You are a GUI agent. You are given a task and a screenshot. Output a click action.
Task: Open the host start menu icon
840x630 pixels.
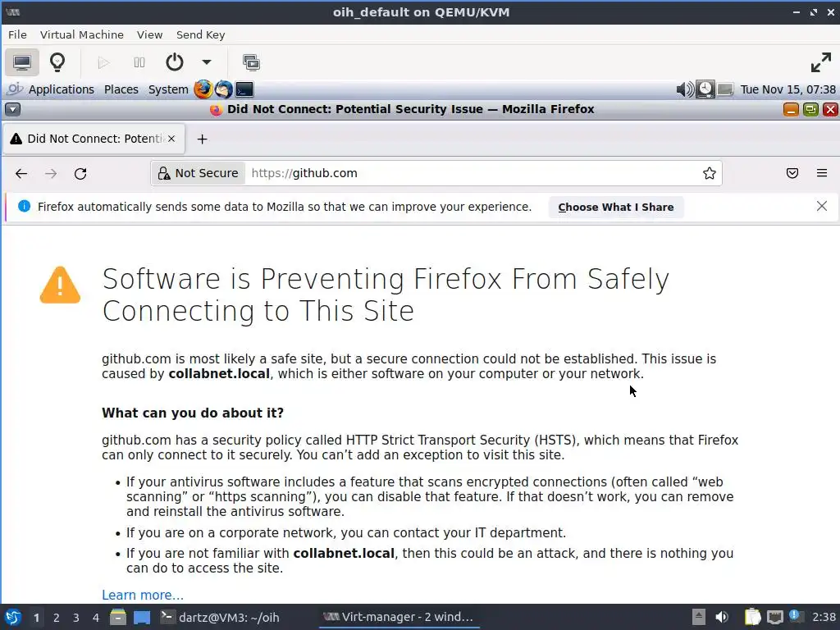pyautogui.click(x=13, y=617)
